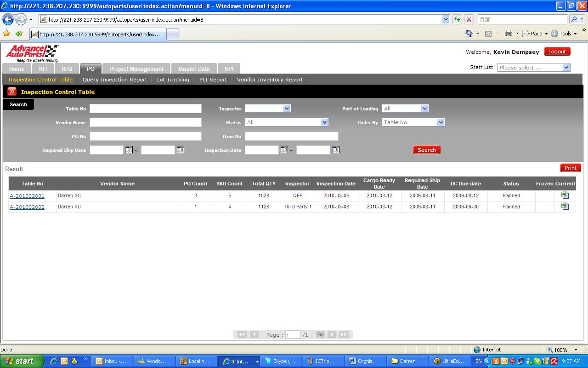Expand the Inspector dropdown
Viewport: 588px width, 368px height.
(287, 109)
